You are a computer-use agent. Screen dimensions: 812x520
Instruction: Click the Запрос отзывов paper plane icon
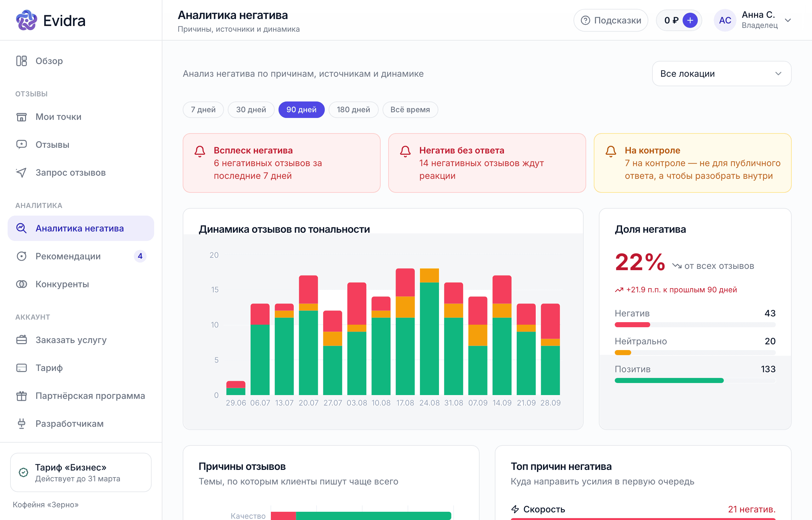pyautogui.click(x=22, y=172)
